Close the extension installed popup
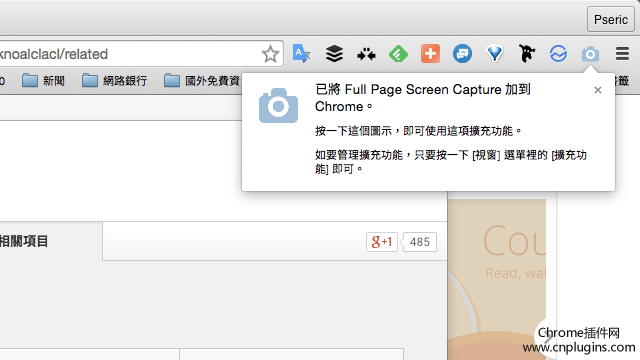 coord(598,90)
